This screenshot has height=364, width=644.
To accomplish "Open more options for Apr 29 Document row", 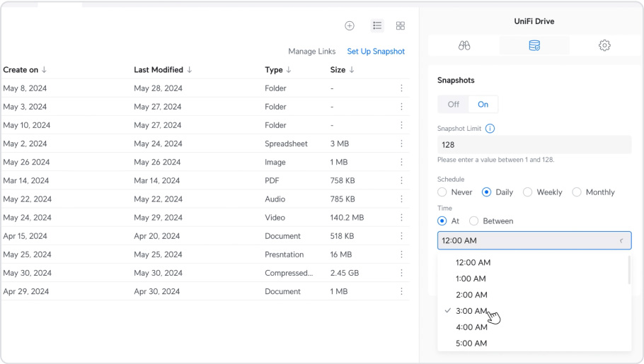I will tap(401, 291).
